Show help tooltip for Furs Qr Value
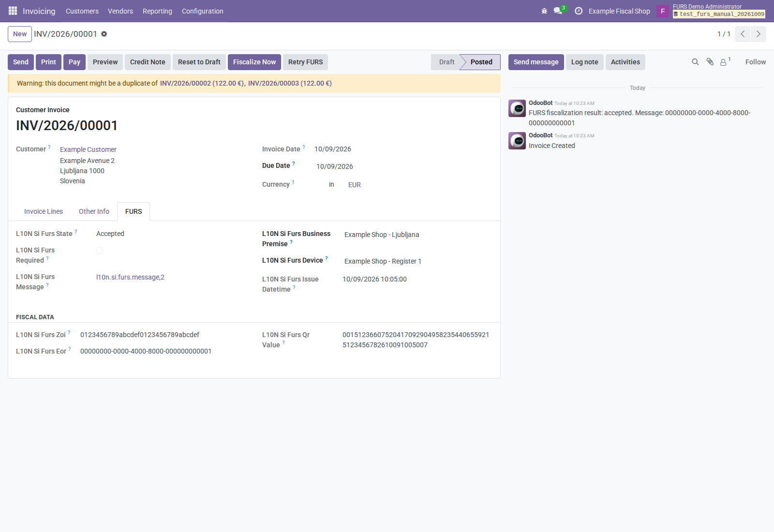The image size is (774, 532). (x=283, y=343)
